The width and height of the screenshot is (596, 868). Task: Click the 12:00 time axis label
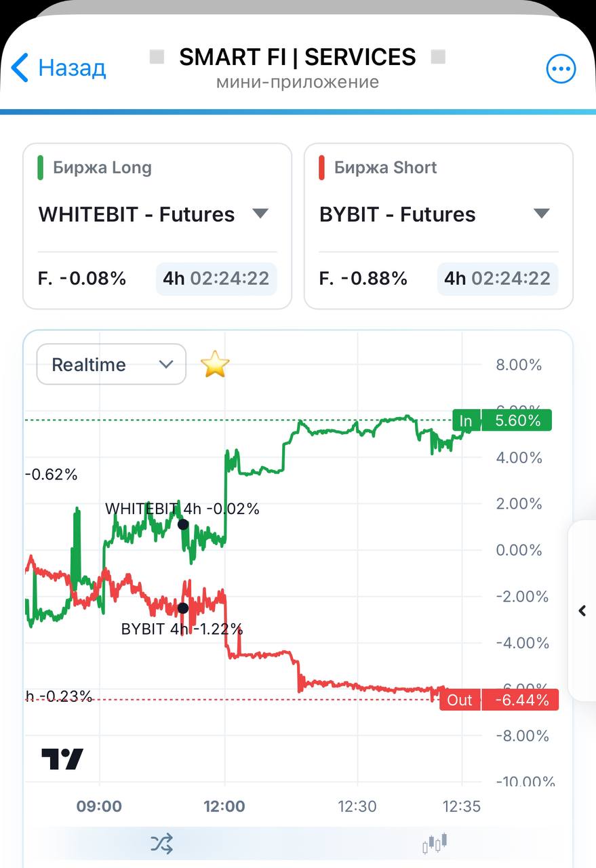224,806
